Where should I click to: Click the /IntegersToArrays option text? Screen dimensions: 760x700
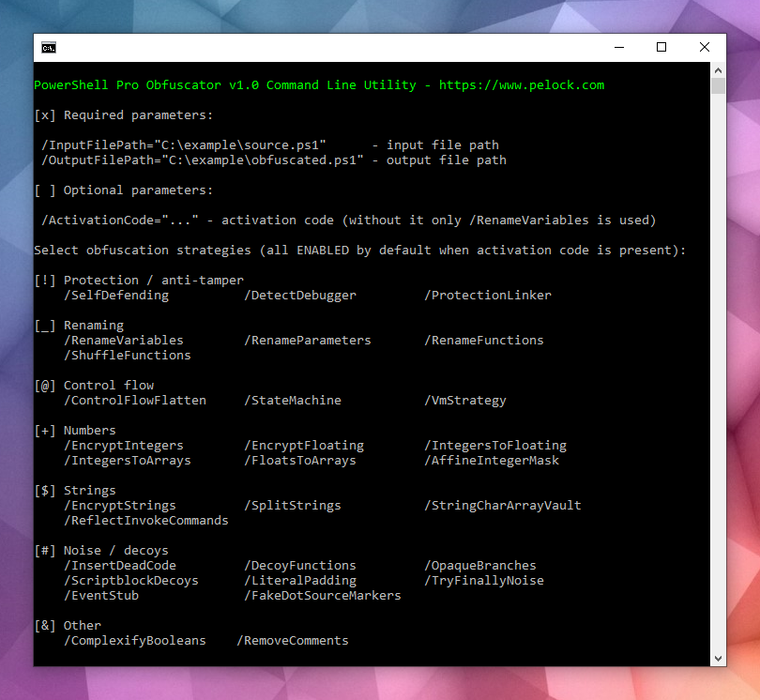128,461
